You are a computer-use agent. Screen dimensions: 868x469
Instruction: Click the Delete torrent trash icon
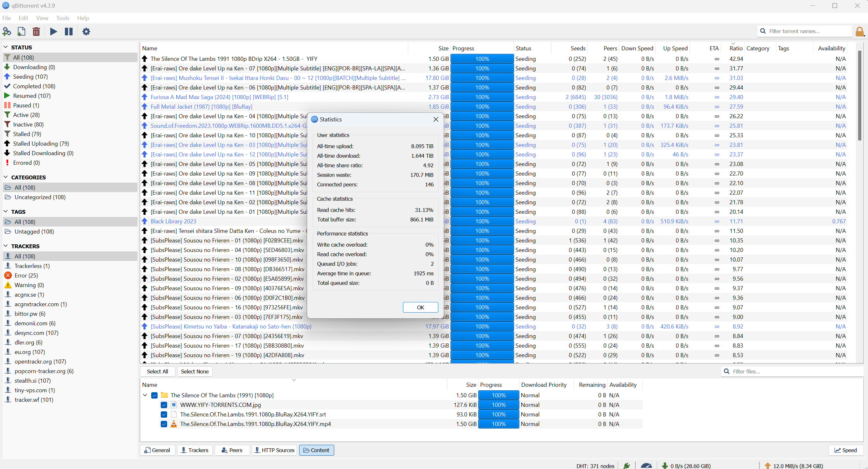click(36, 31)
